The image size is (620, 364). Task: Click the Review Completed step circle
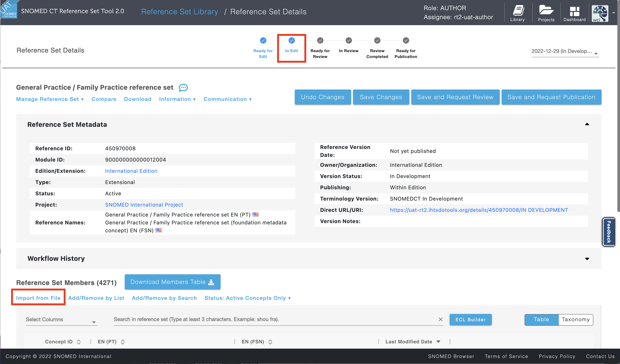[x=377, y=40]
